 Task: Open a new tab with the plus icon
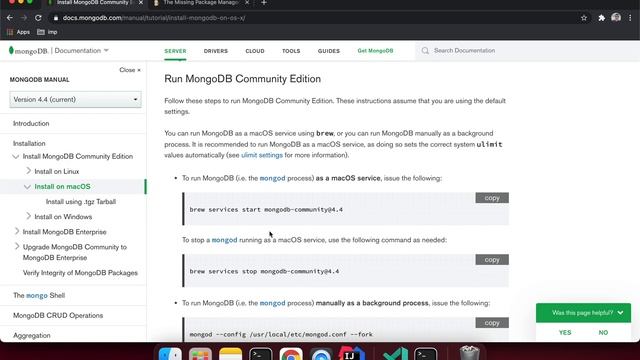pyautogui.click(x=264, y=3)
